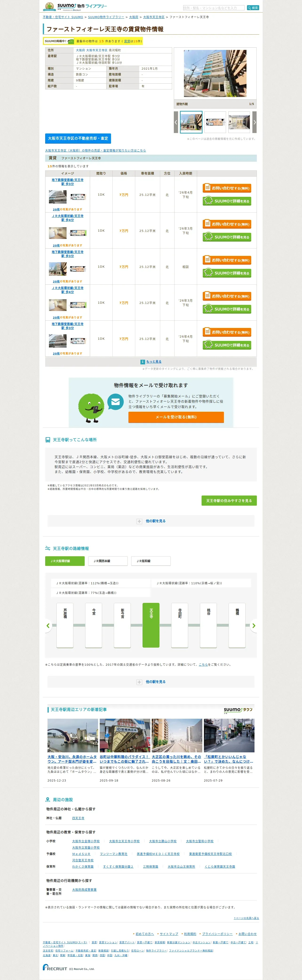Screen dimensions: 302x980
Task: Select the third gallery thumbnail of entrance
Action: (x=239, y=122)
